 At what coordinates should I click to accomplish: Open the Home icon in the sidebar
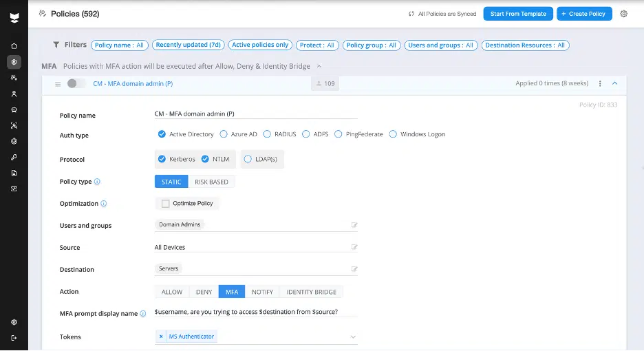click(x=14, y=46)
